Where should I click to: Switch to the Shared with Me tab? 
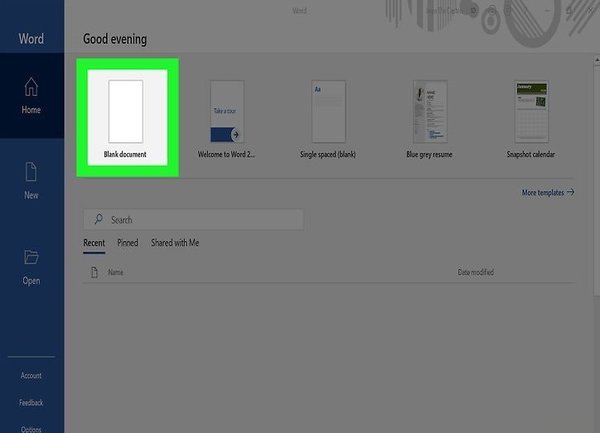click(x=175, y=243)
